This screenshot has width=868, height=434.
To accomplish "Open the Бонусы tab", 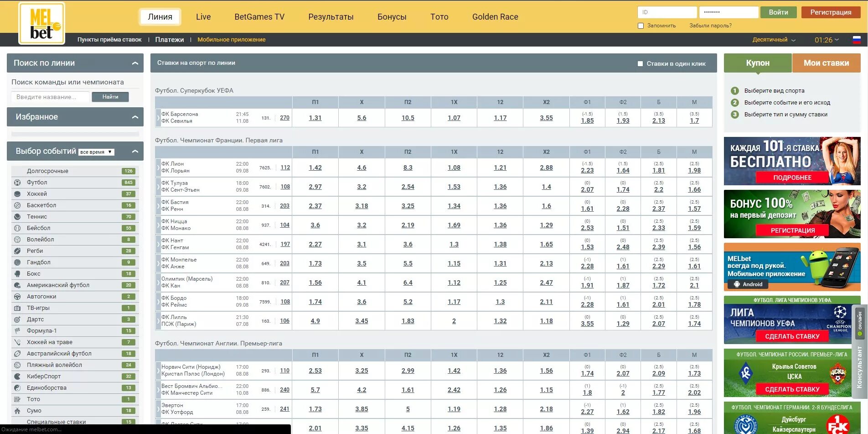I will pyautogui.click(x=392, y=17).
